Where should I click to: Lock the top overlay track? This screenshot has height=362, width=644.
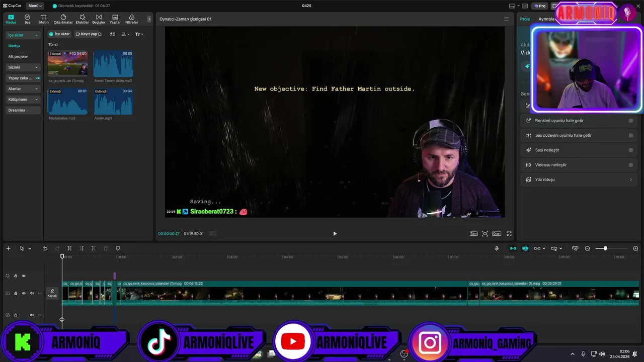click(x=16, y=276)
